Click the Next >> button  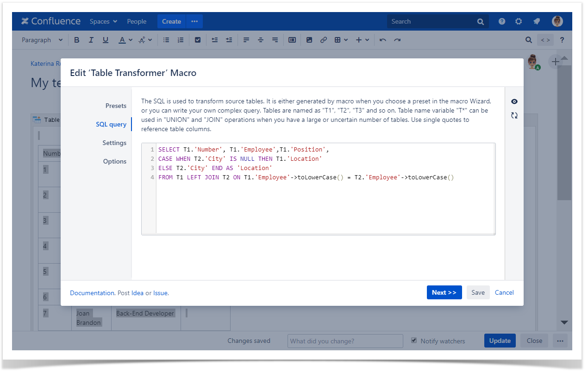coord(444,292)
